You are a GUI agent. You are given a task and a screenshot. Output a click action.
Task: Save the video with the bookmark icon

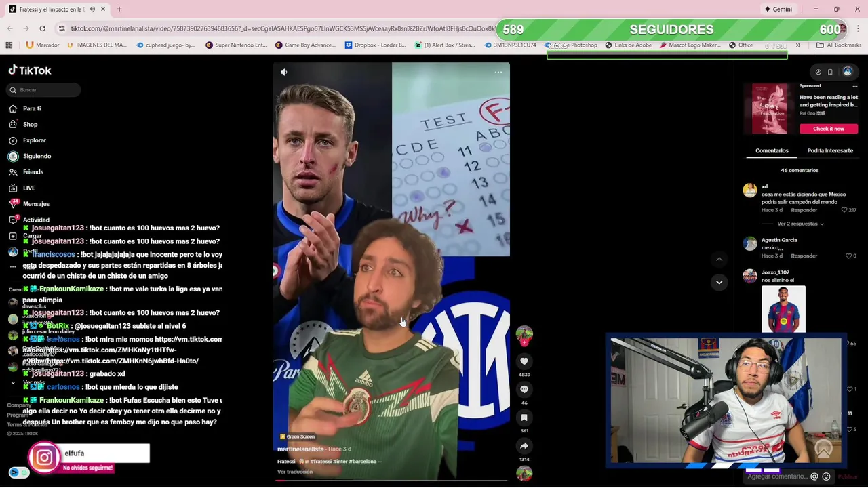tap(524, 418)
